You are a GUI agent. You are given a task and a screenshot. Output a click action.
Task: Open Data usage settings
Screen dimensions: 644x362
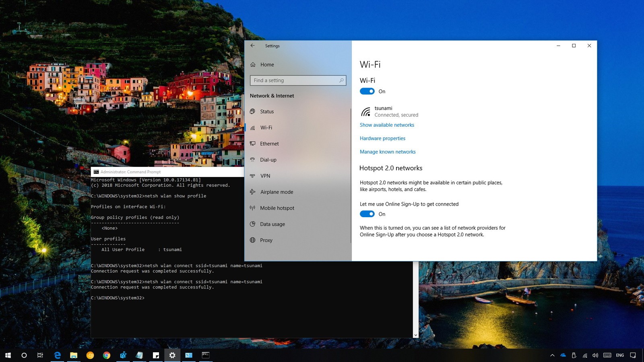click(272, 224)
